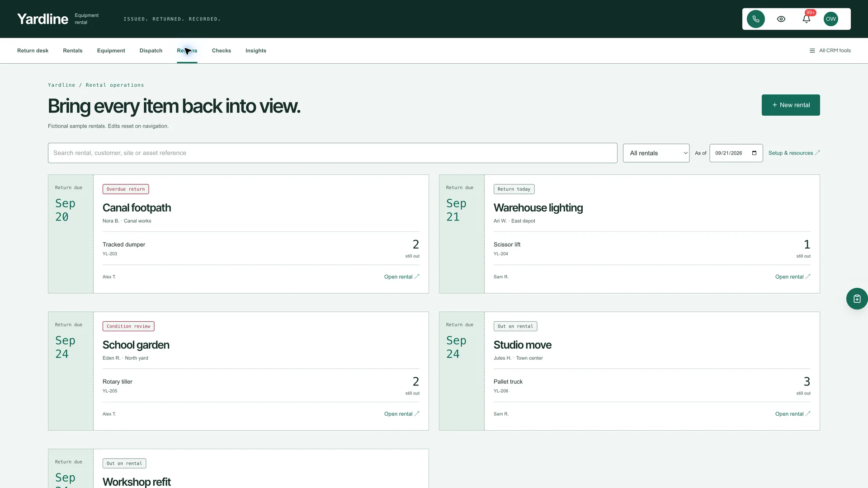Open the All CRM tools menu
This screenshot has width=868, height=488.
[x=830, y=51]
